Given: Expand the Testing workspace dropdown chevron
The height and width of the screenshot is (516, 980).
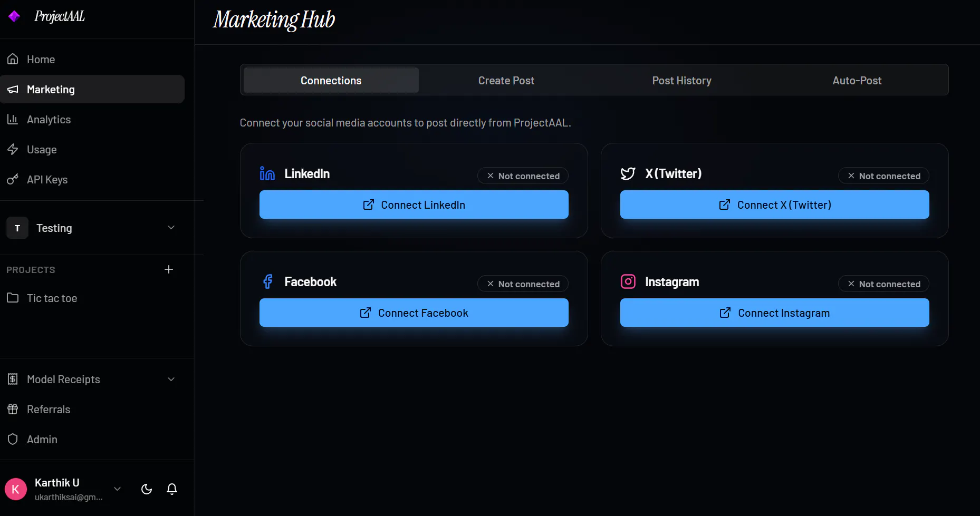Looking at the screenshot, I should click(x=171, y=227).
